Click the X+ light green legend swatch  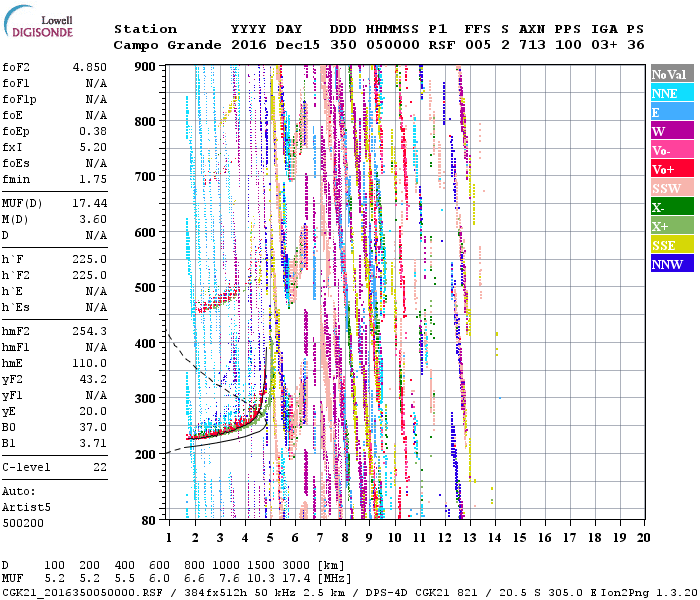click(x=672, y=225)
